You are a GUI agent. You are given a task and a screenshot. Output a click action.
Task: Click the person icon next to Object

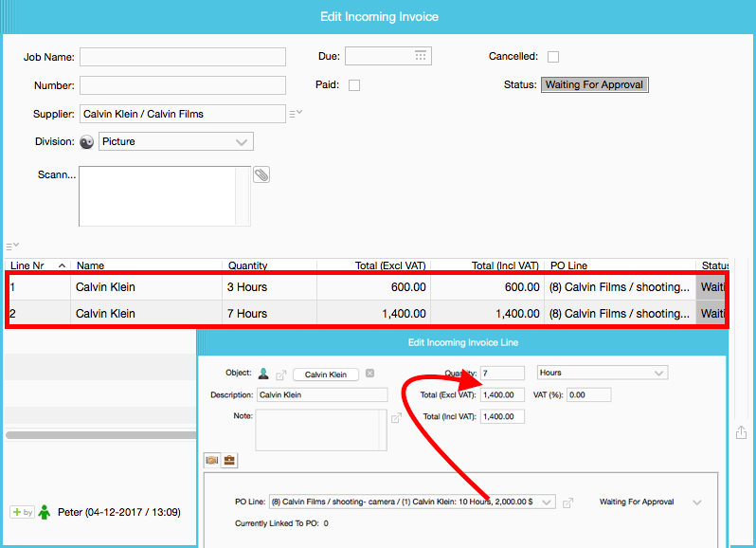263,374
